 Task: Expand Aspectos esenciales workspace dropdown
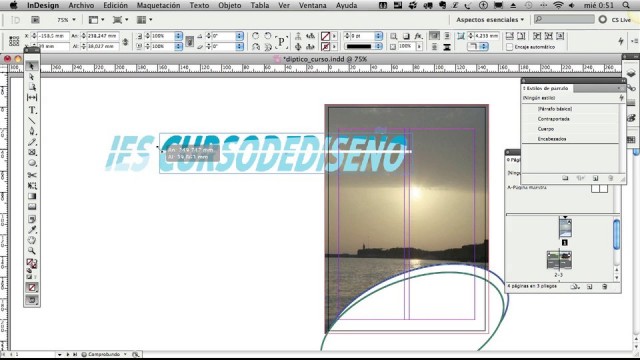[x=490, y=20]
